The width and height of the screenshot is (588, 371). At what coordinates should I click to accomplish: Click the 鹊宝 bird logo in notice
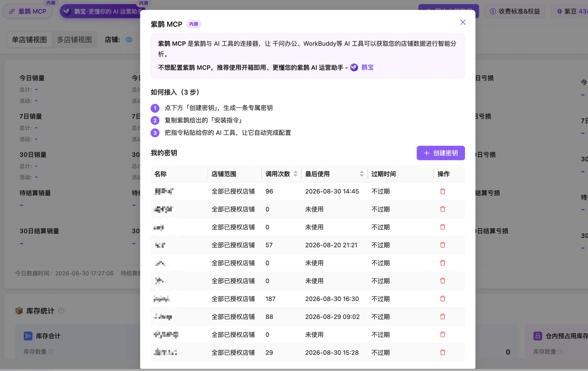pyautogui.click(x=354, y=67)
